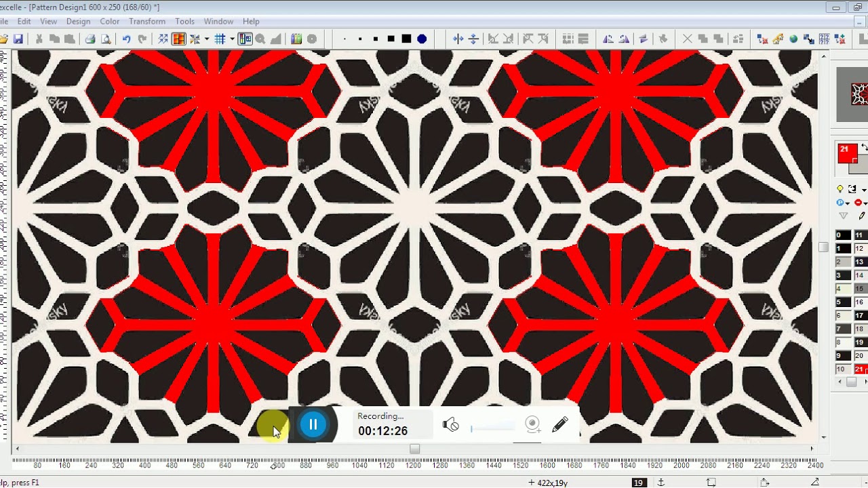Viewport: 868px width, 488px height.
Task: Click the pencil icon in color panel
Action: click(862, 216)
